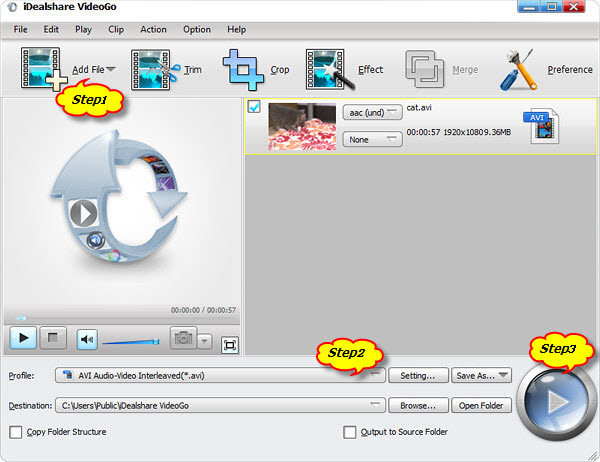
Task: Click the Browse... button
Action: pos(418,405)
